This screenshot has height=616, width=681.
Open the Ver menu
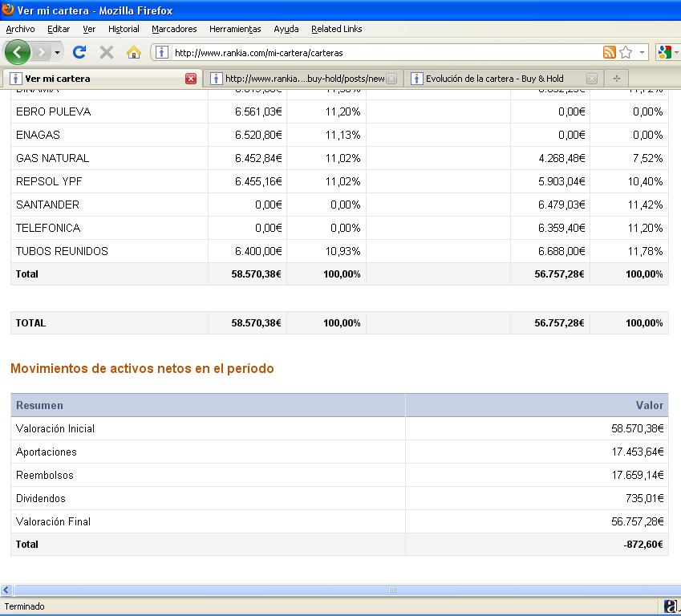tap(89, 29)
